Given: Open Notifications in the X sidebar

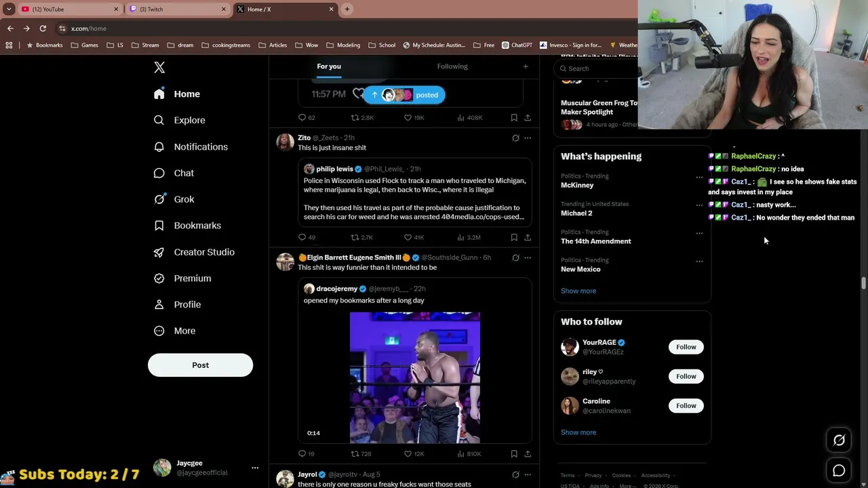Looking at the screenshot, I should [x=191, y=146].
